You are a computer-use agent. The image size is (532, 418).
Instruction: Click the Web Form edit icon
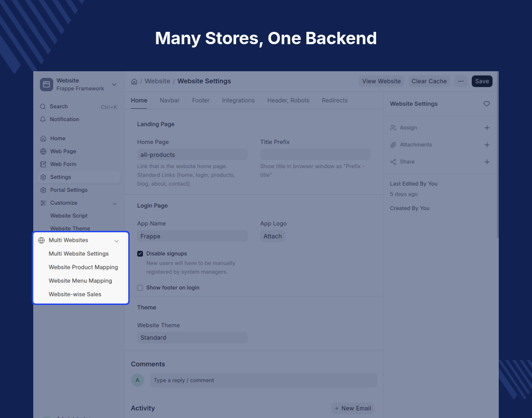[x=43, y=164]
